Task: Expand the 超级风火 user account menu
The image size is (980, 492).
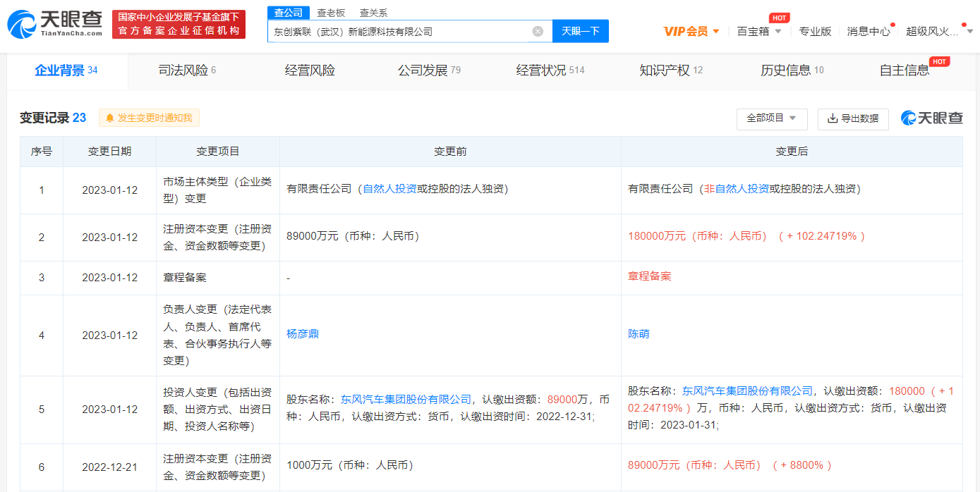Action: point(940,31)
